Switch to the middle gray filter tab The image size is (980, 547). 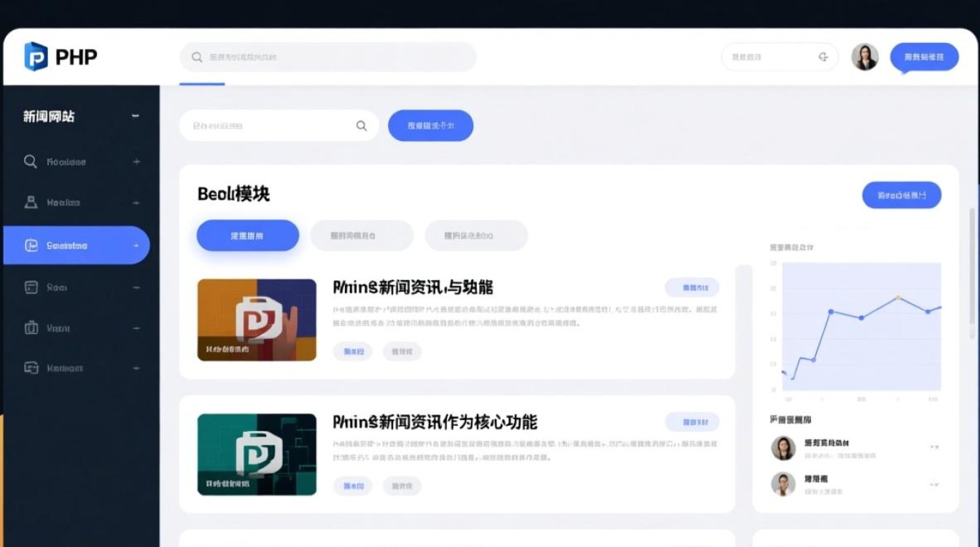click(361, 235)
